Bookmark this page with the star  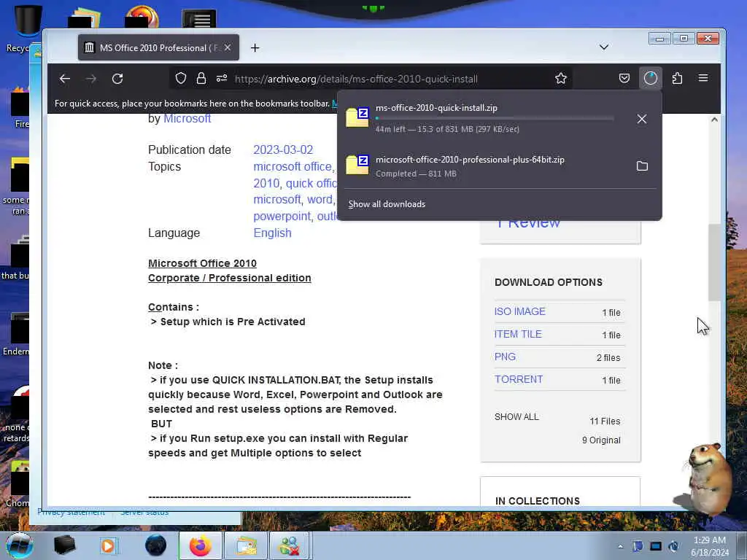[x=561, y=79]
